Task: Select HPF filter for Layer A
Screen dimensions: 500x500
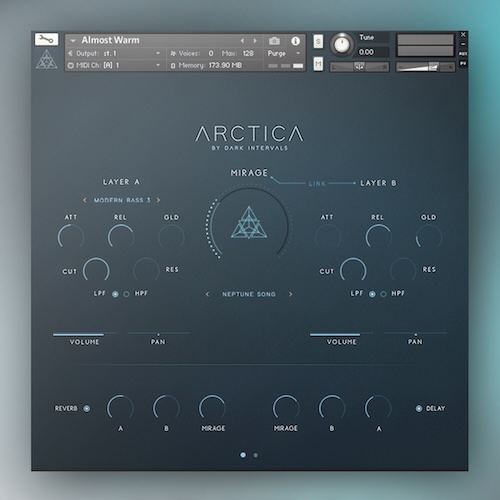Action: 126,294
